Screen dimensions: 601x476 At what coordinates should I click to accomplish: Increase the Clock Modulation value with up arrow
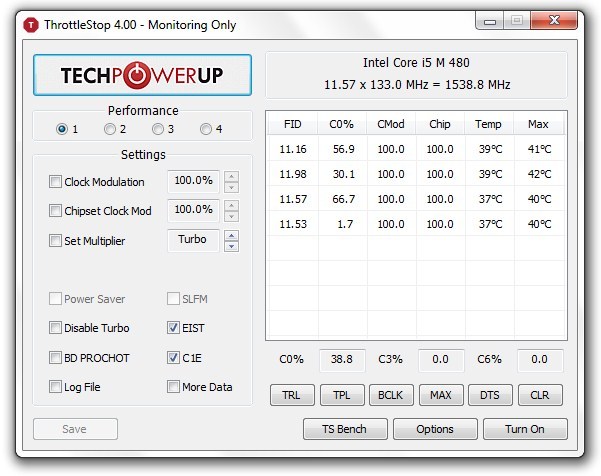pyautogui.click(x=232, y=176)
